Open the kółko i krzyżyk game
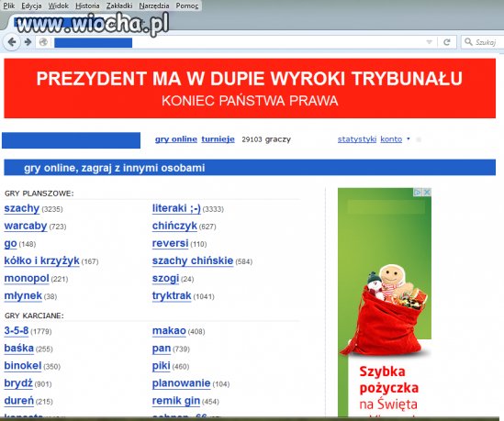Image resolution: width=504 pixels, height=421 pixels. (x=41, y=261)
